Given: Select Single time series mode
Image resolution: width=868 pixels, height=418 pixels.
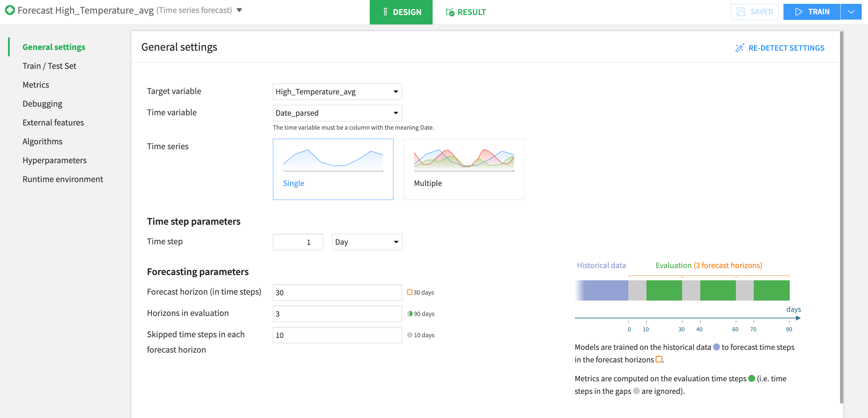Looking at the screenshot, I should [x=333, y=169].
